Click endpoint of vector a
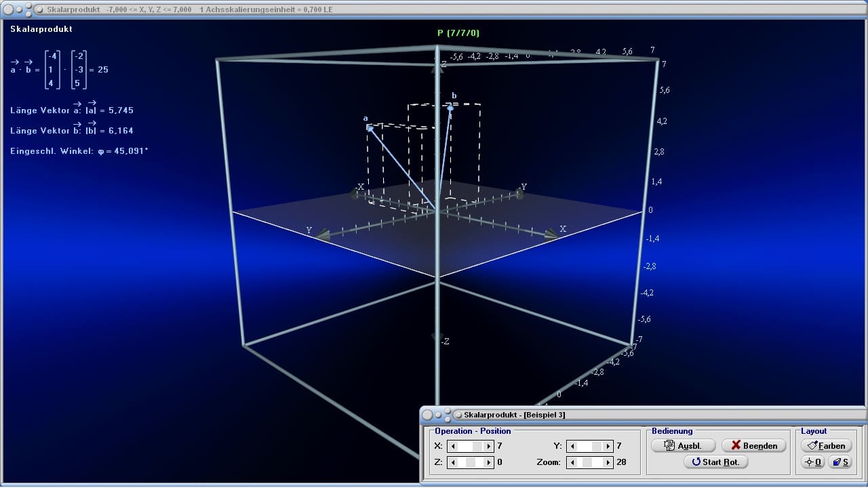The width and height of the screenshot is (868, 488). [370, 127]
